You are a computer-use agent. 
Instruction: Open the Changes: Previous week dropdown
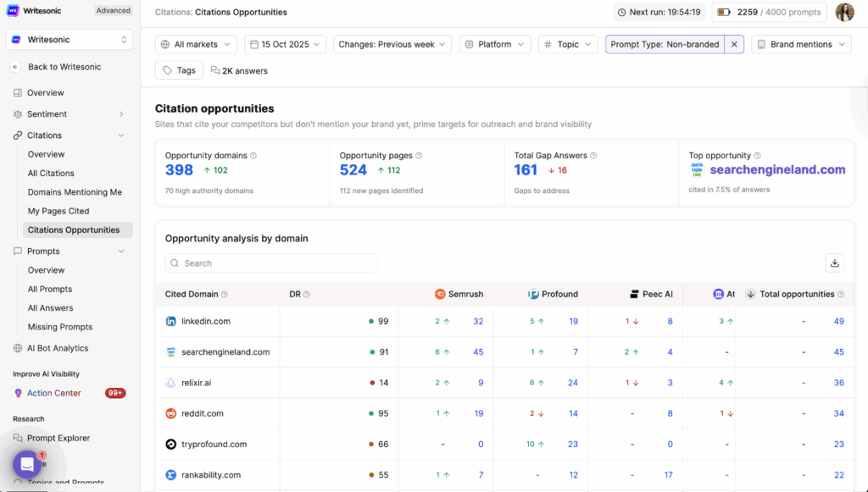point(391,44)
